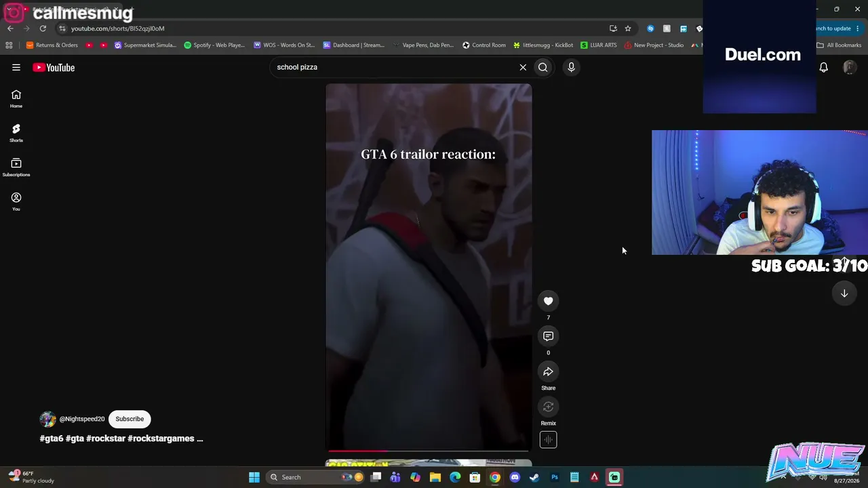The width and height of the screenshot is (868, 488).
Task: Go to the YouTube logo homepage
Action: pyautogui.click(x=54, y=67)
